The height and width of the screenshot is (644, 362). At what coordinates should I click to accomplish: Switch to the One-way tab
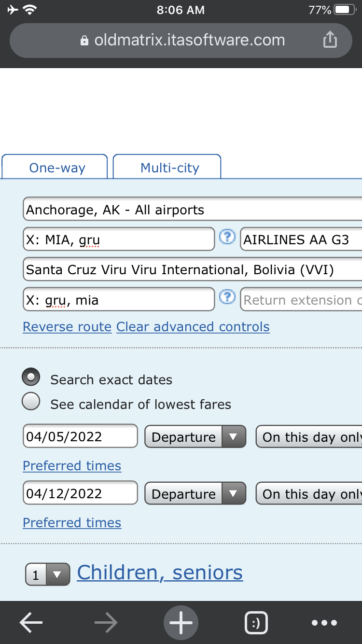pyautogui.click(x=55, y=167)
